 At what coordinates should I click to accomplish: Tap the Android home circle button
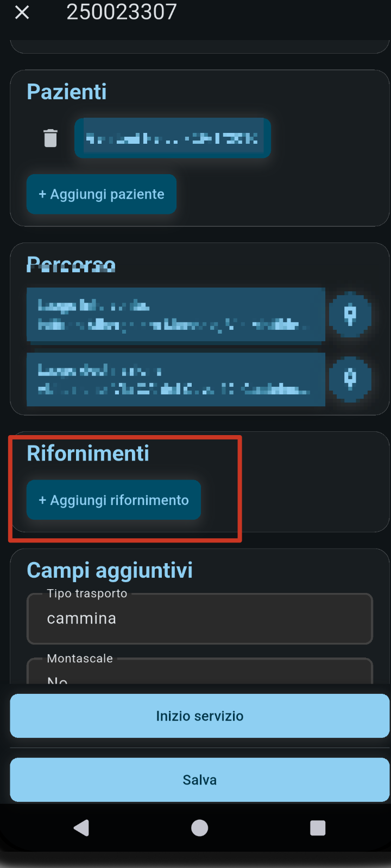(x=200, y=828)
